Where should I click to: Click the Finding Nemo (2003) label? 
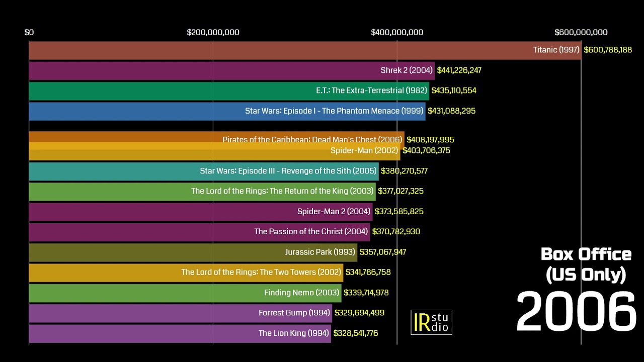302,293
